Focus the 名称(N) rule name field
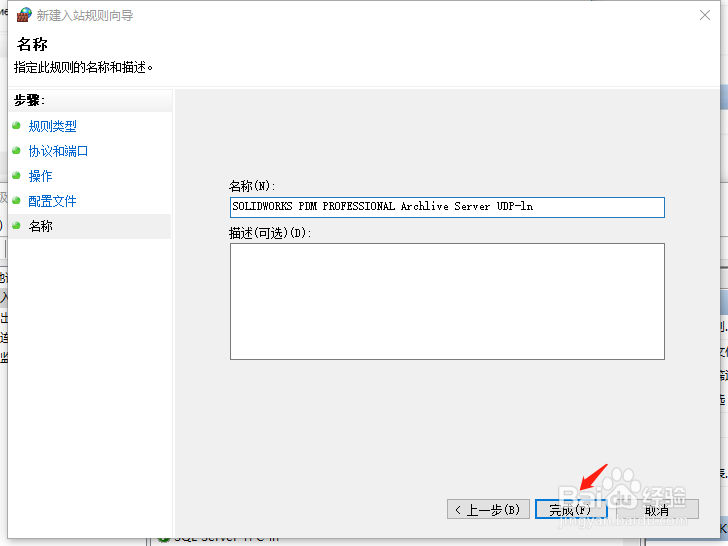 [447, 207]
